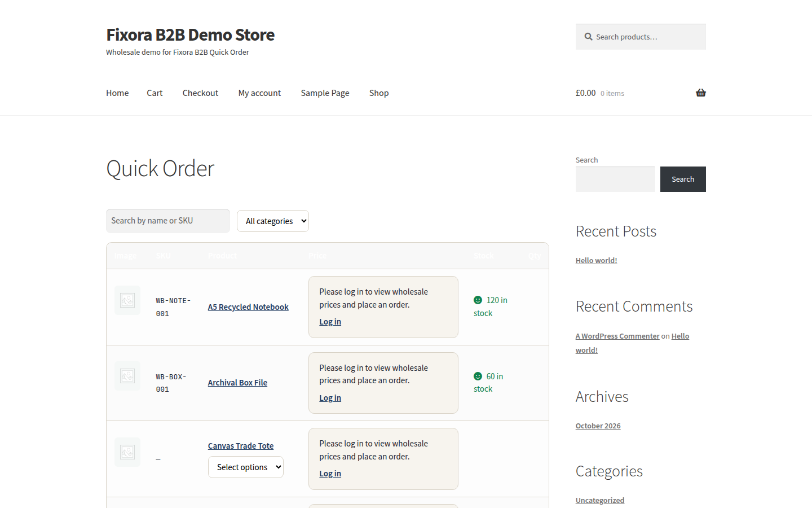Viewport: 812px width, 508px height.
Task: Open the Hello world! recent post
Action: (x=596, y=260)
